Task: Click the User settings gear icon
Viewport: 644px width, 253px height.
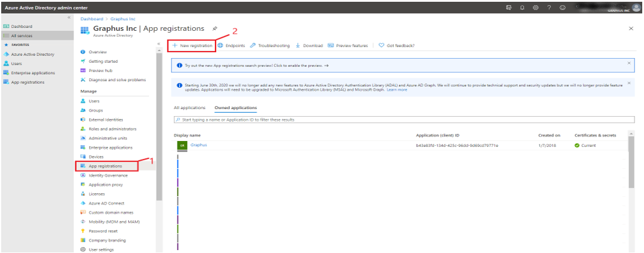Action: pos(83,249)
